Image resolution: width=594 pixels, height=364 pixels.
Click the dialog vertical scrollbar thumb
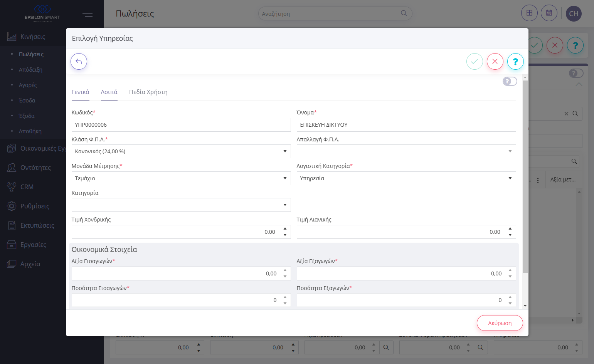click(x=525, y=176)
